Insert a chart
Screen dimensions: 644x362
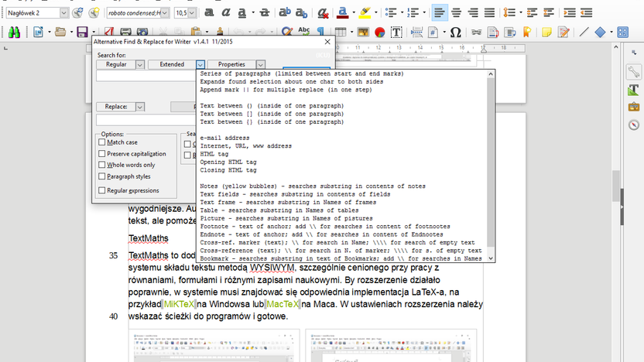point(379,32)
